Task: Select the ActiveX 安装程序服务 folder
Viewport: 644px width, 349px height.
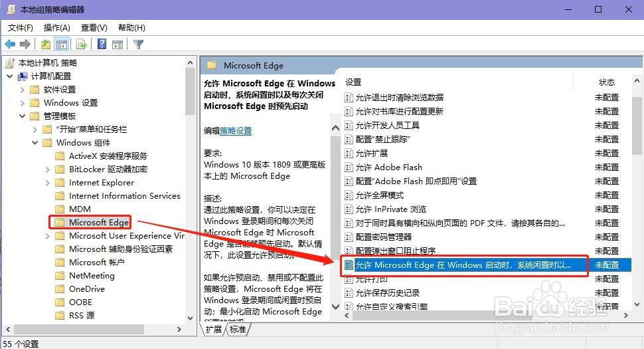Action: click(108, 156)
